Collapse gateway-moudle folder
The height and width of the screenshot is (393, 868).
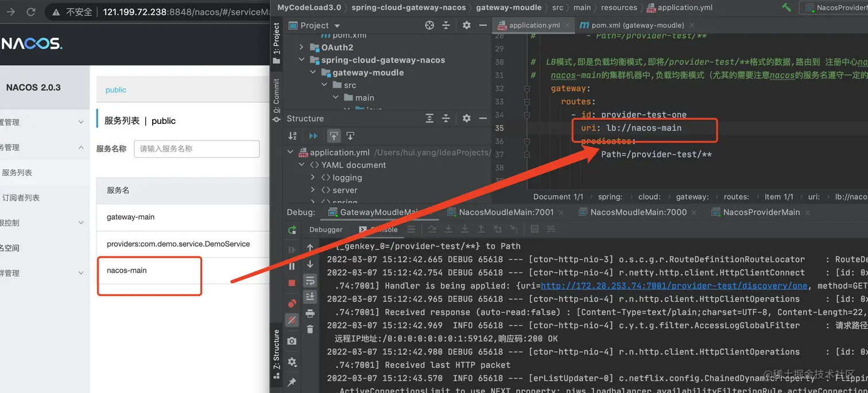(313, 73)
